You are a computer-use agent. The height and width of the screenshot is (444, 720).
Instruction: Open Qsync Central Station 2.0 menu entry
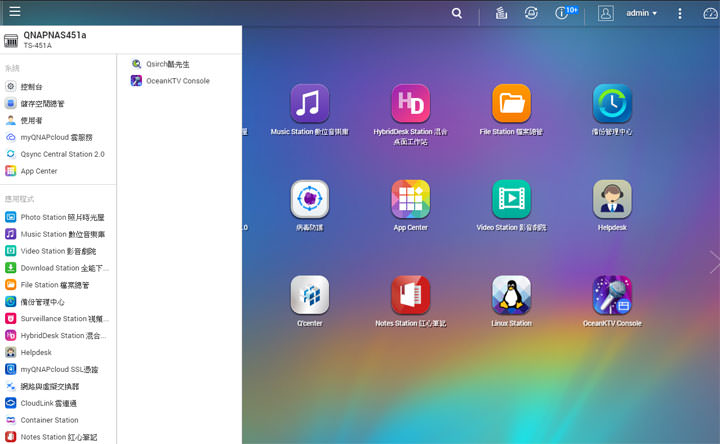pos(61,154)
